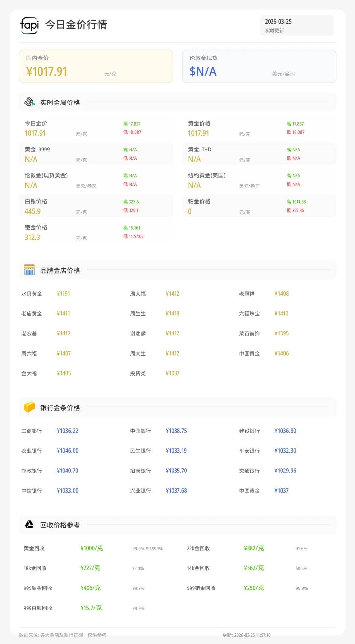Click the 六福珠宝 brand name
355x644 pixels.
(x=249, y=314)
